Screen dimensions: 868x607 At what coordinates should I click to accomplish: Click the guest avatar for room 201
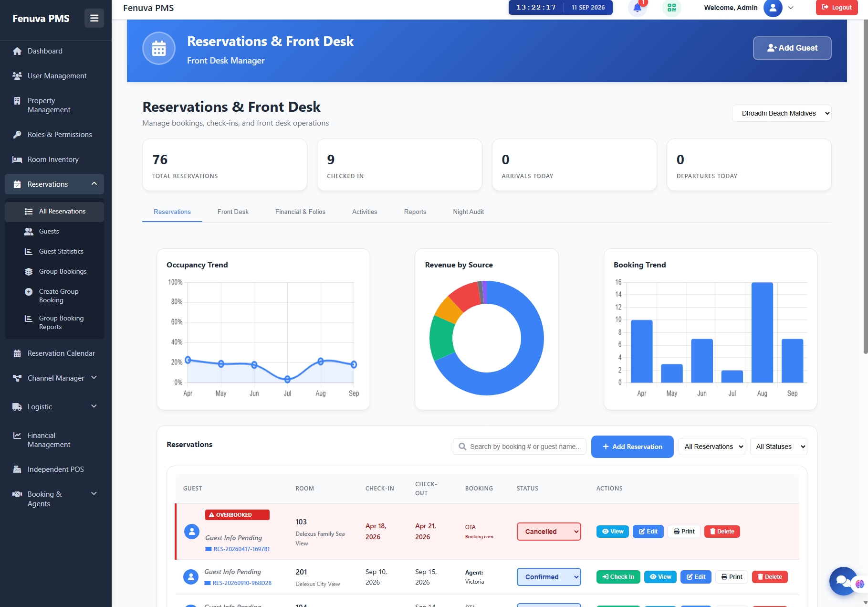point(191,577)
